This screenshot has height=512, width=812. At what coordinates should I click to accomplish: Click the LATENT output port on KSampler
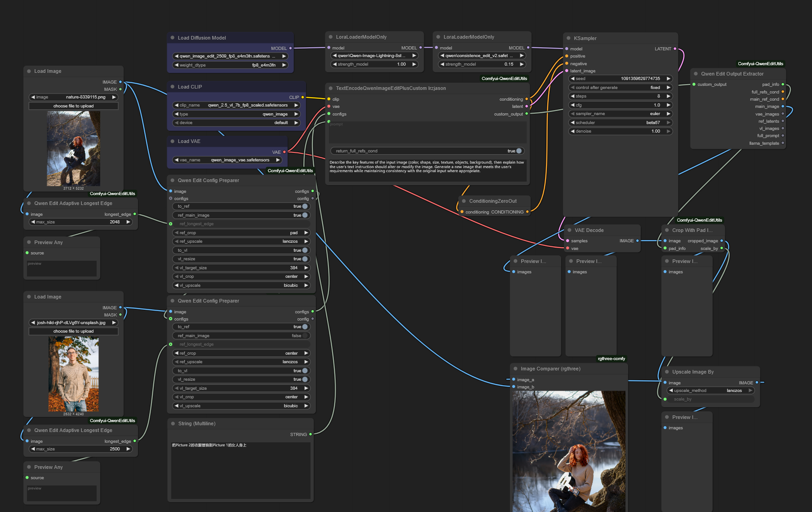coord(675,49)
